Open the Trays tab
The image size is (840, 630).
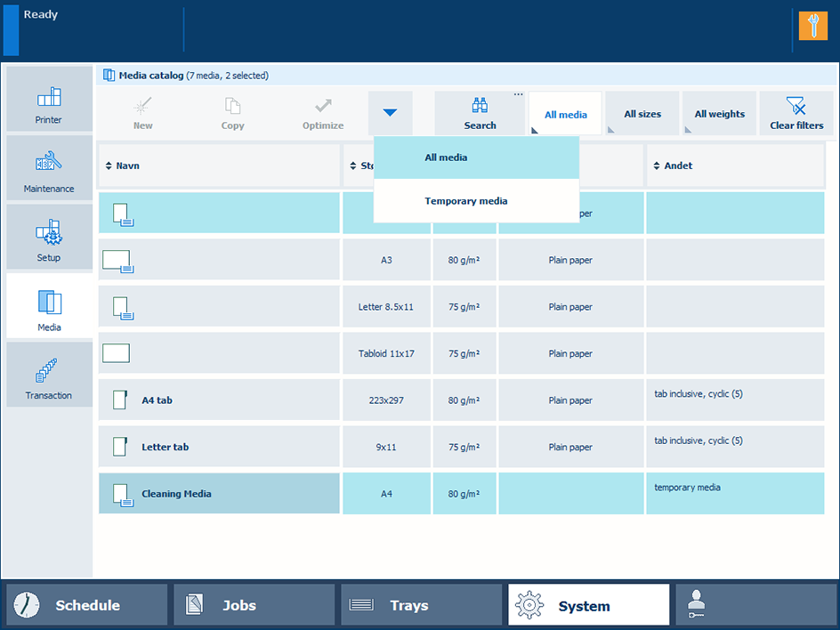point(421,605)
